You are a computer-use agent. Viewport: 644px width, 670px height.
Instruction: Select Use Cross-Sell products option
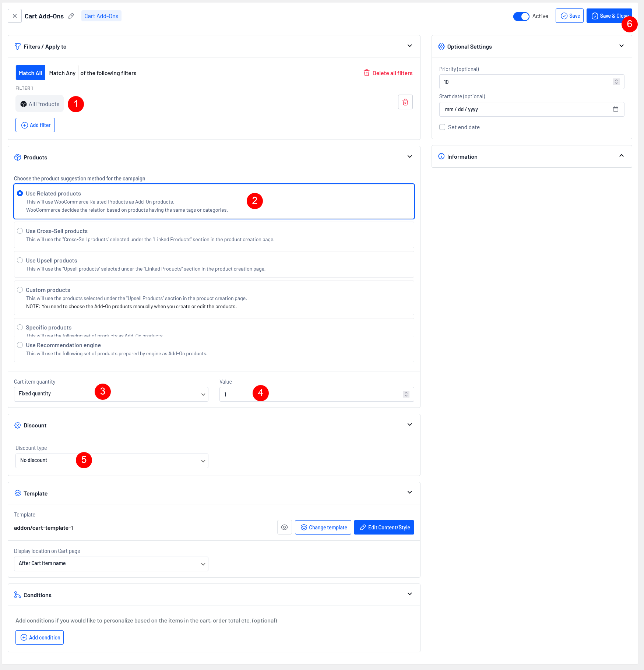20,231
